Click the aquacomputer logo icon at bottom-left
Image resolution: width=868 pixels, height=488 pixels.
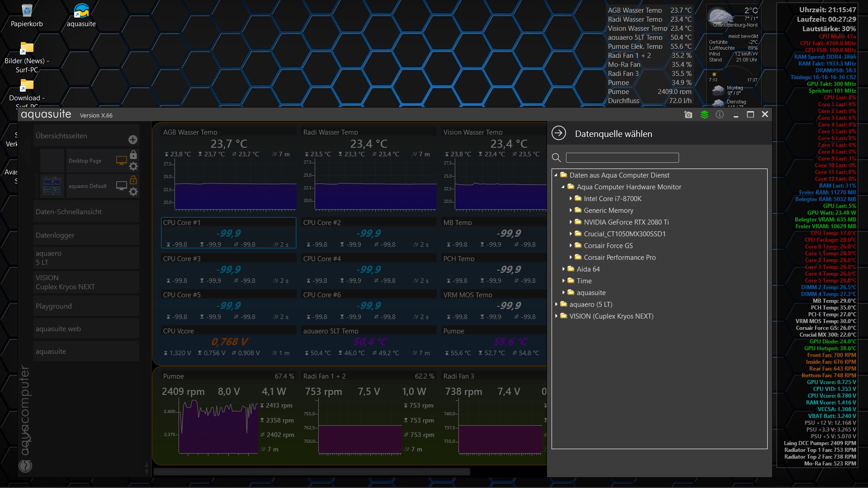[x=25, y=466]
